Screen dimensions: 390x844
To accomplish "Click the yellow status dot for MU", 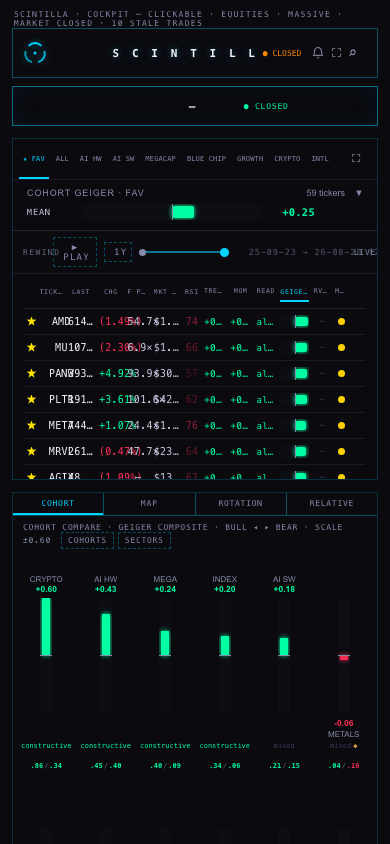I will click(x=341, y=347).
